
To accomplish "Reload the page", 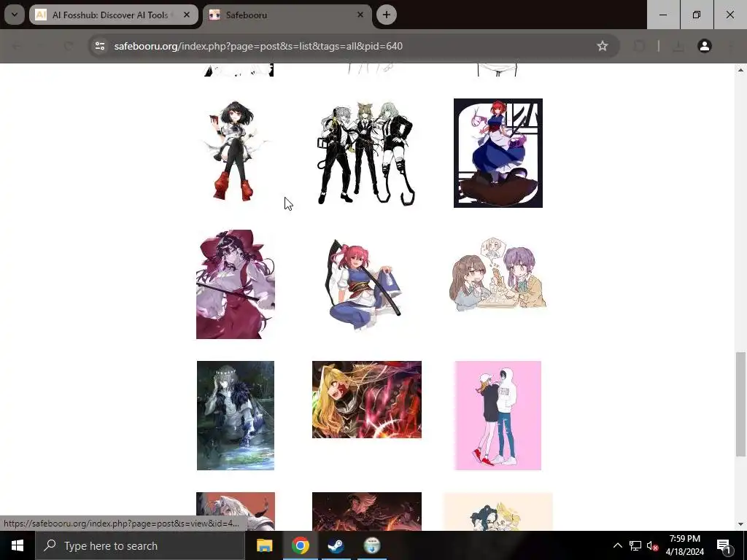I will pos(69,46).
